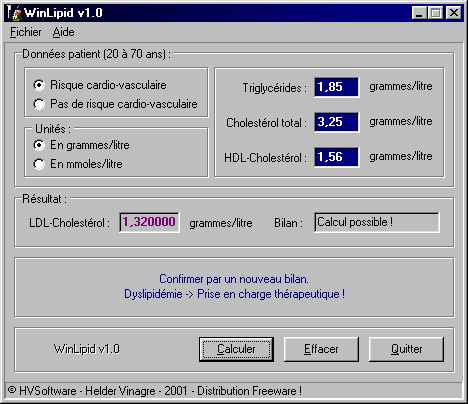Image resolution: width=468 pixels, height=404 pixels.
Task: Click the Calculer button
Action: (236, 349)
